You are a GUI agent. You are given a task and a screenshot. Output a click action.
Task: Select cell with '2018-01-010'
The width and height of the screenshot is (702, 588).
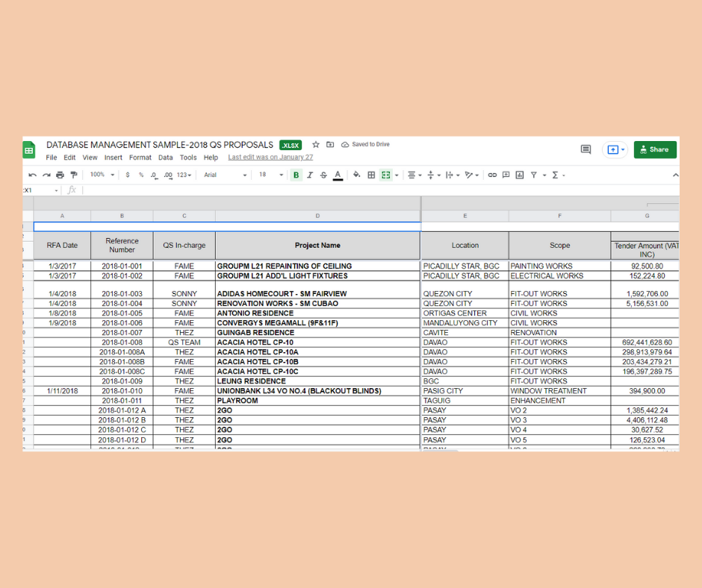[122, 391]
